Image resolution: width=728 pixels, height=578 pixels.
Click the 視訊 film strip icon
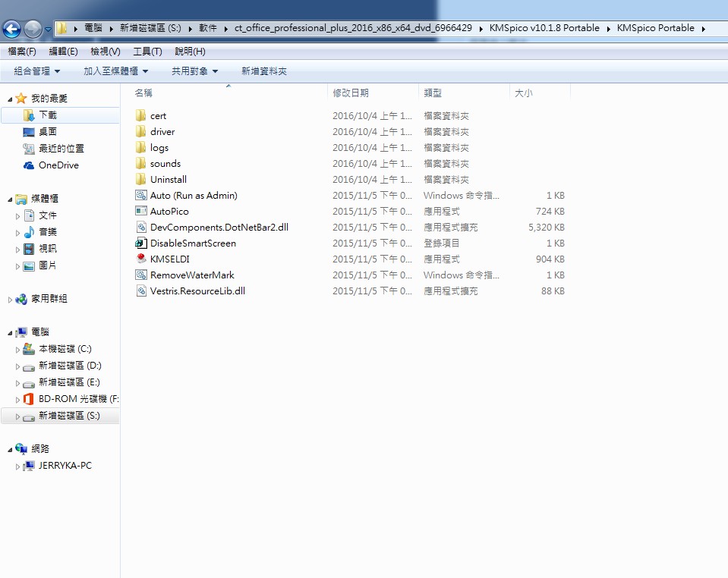point(29,249)
